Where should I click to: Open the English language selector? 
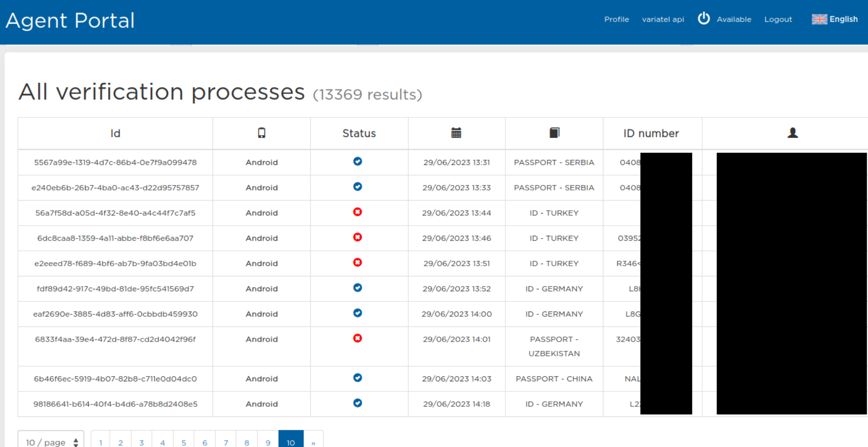843,19
